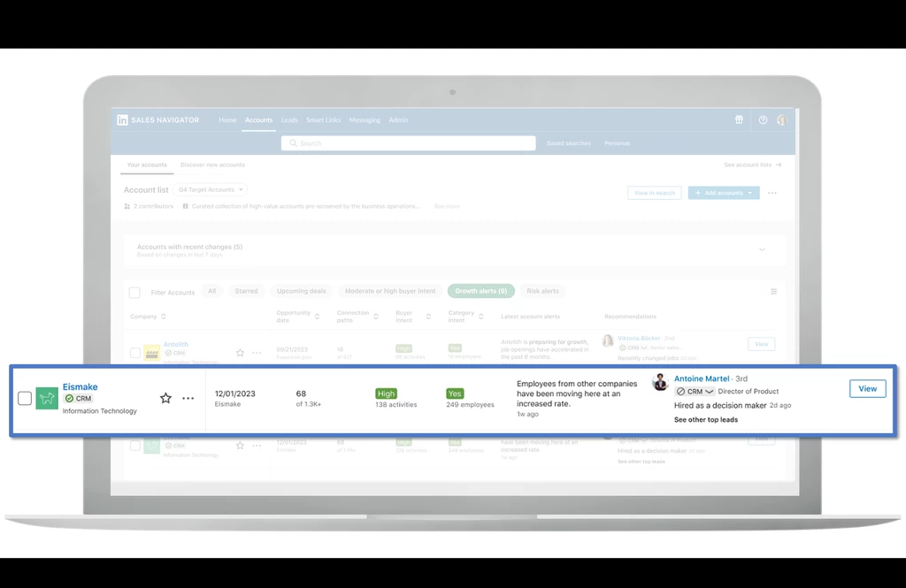Toggle the All filter chip
906x588 pixels.
pyautogui.click(x=212, y=291)
